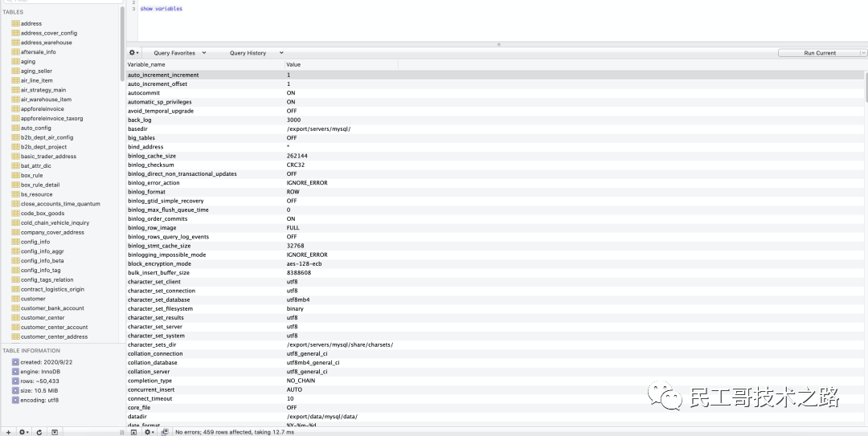
Task: Click the air_warehouse_item table icon
Action: pyautogui.click(x=15, y=100)
